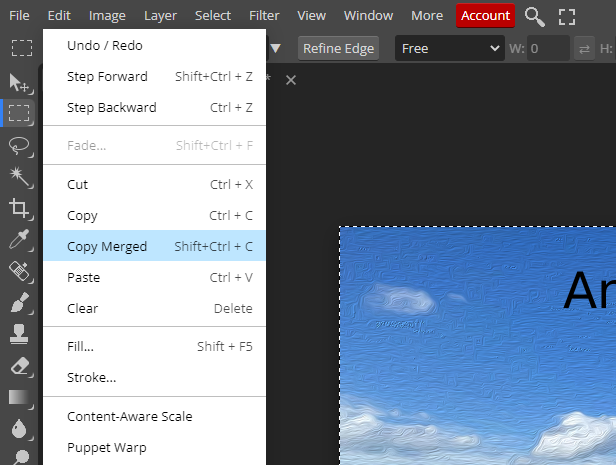Image resolution: width=616 pixels, height=465 pixels.
Task: Select the Lasso tool
Action: click(19, 145)
